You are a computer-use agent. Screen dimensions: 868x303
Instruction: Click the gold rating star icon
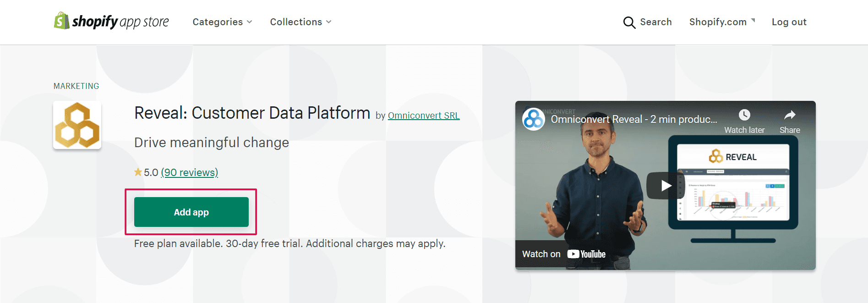138,172
